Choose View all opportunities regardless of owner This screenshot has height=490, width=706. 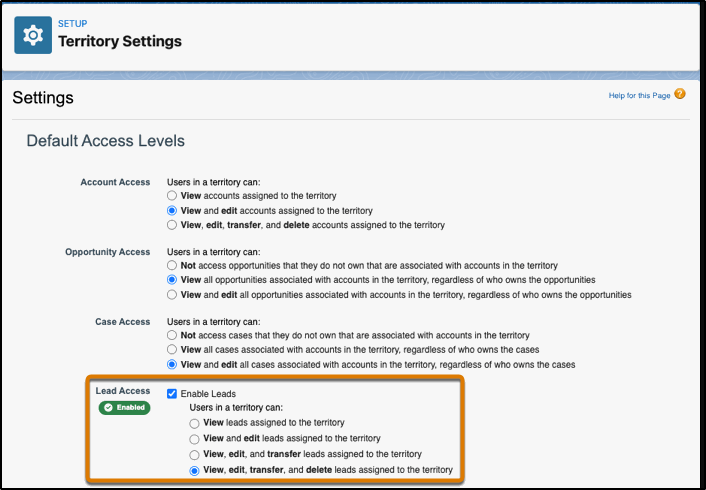[x=172, y=280]
